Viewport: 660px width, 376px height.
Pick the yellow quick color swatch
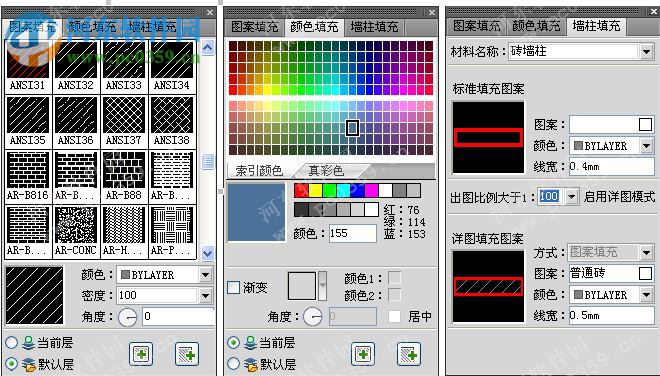(315, 191)
